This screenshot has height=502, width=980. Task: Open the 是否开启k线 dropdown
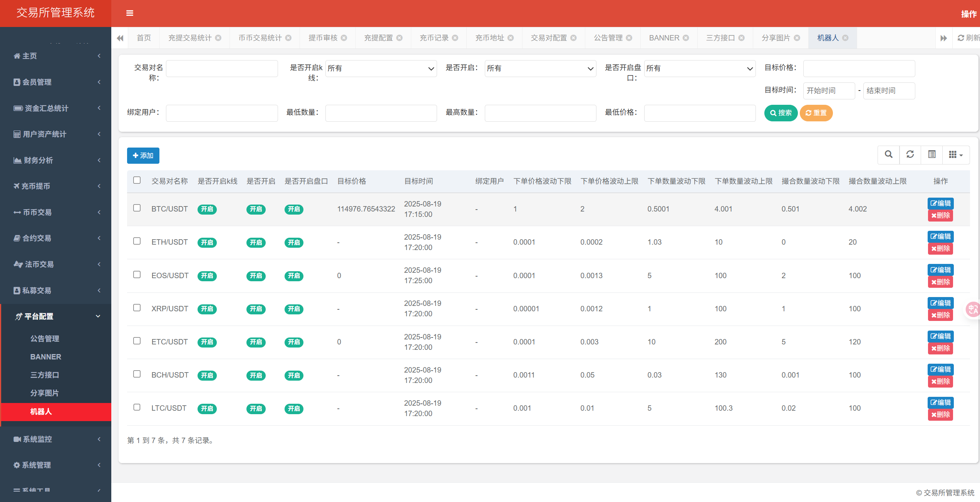pos(381,69)
